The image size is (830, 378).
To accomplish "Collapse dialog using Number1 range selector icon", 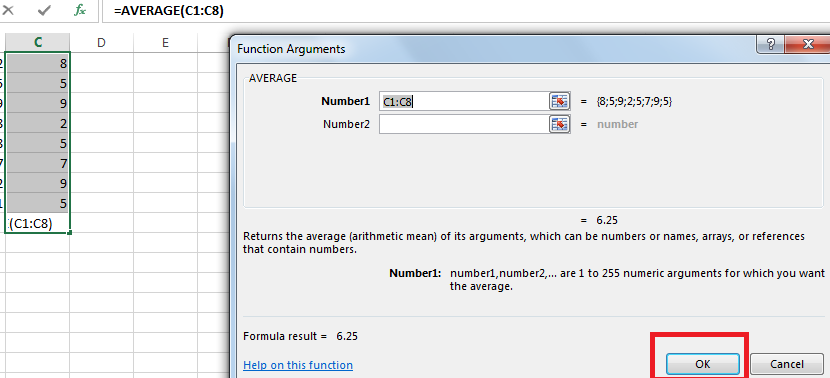I will coord(559,102).
